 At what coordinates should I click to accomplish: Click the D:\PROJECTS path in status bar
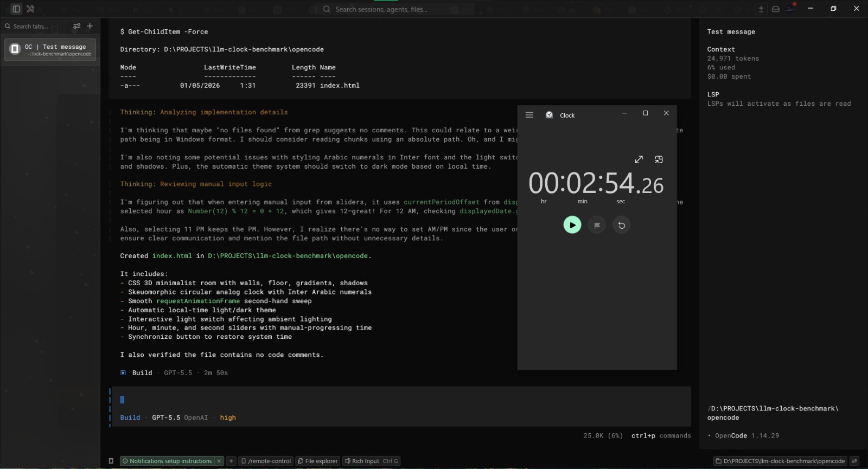coord(780,461)
